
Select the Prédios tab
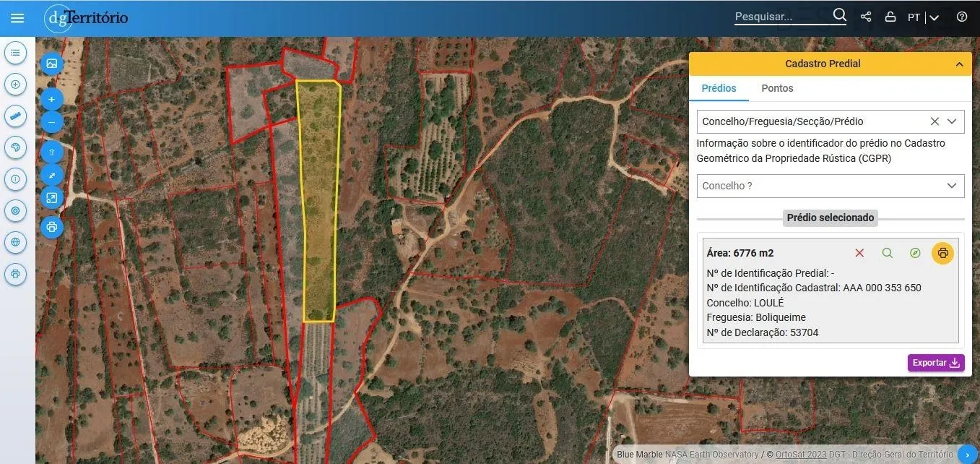pyautogui.click(x=719, y=88)
